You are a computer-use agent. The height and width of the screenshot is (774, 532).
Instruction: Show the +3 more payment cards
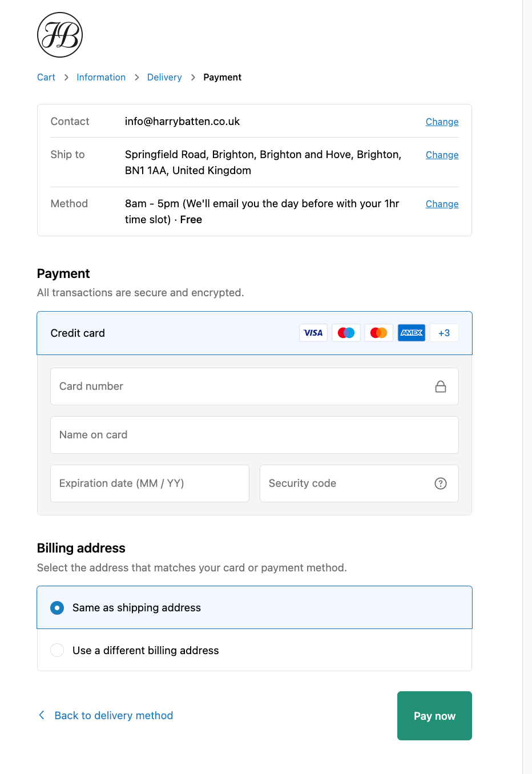pos(444,333)
